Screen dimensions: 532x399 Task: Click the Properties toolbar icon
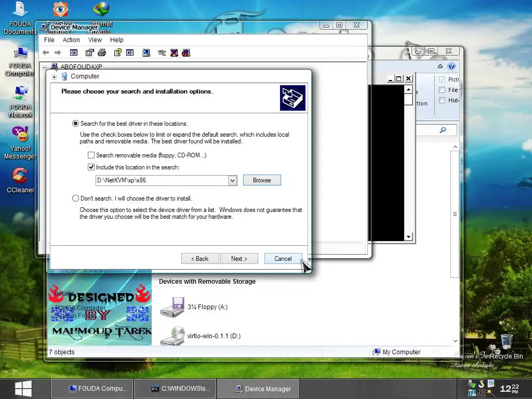pos(89,52)
